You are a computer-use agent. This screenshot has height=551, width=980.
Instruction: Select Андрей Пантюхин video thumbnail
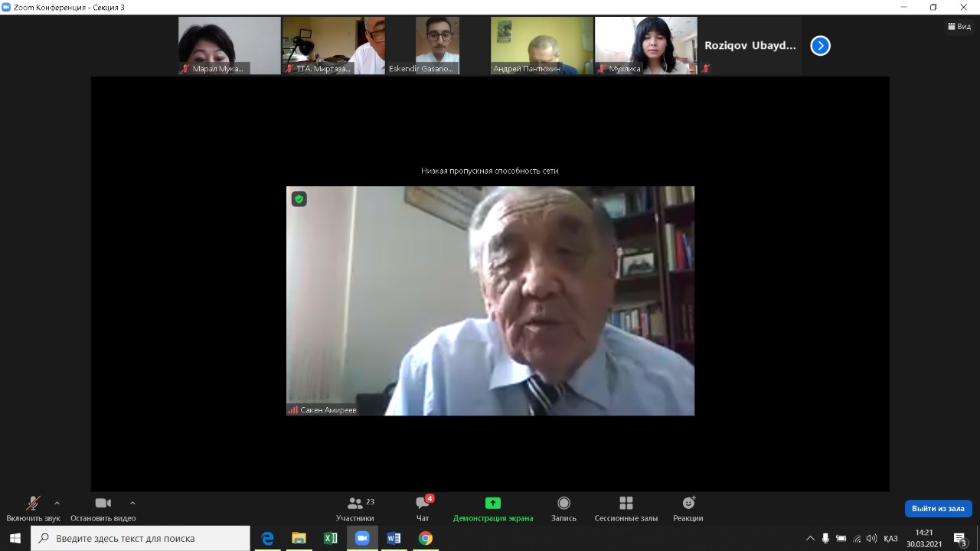(541, 46)
